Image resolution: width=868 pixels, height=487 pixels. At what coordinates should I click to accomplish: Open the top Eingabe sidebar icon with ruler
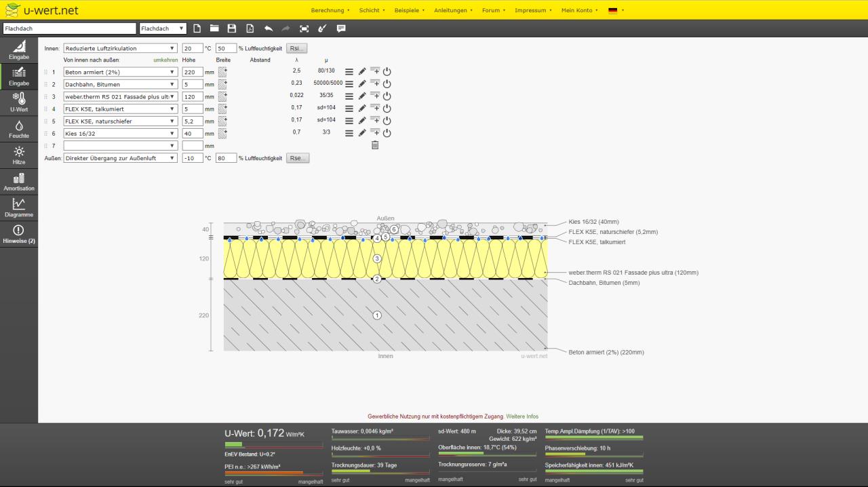[x=19, y=50]
